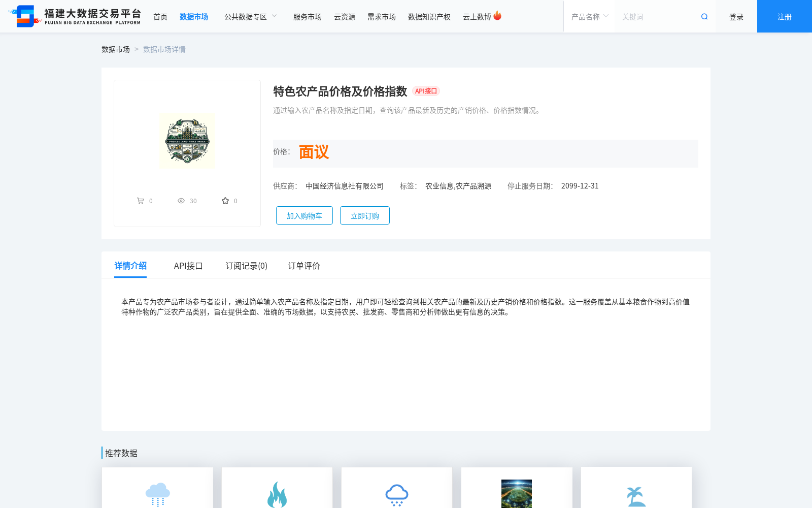Open the 产品名称 search type dropdown
The height and width of the screenshot is (508, 812).
pos(589,17)
